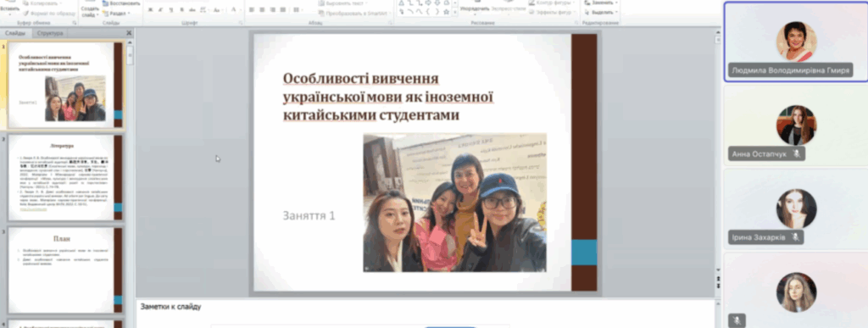Click Convert to SmartArt (Преобразовать в SmartArt)
Screen dimensions: 868x328
[x=354, y=13]
